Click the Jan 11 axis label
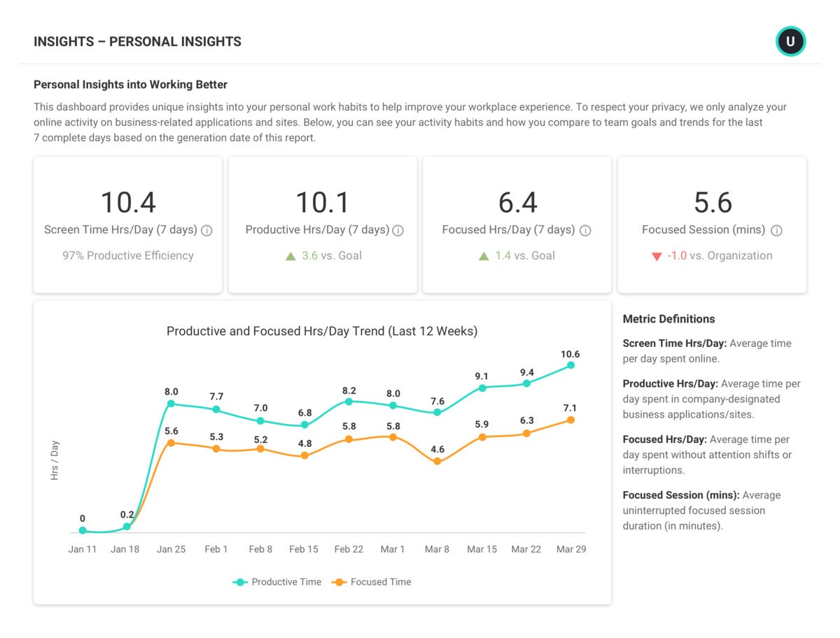The width and height of the screenshot is (840, 638). coord(83,549)
